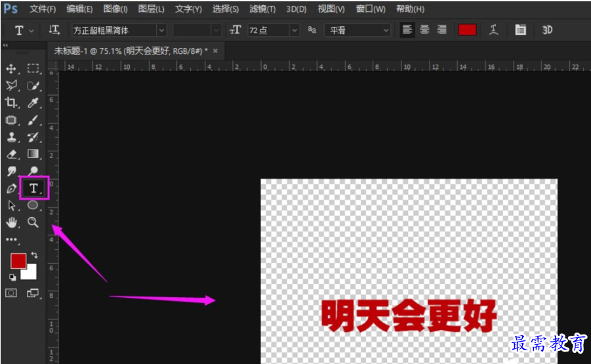Viewport: 591px width, 364px height.
Task: Pick the red foreground color swatch
Action: (18, 261)
